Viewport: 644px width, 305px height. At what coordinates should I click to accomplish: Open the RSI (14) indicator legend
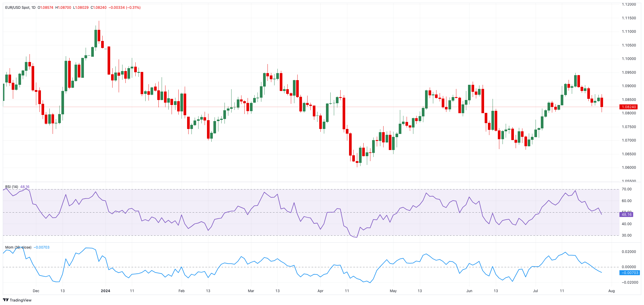pos(12,187)
